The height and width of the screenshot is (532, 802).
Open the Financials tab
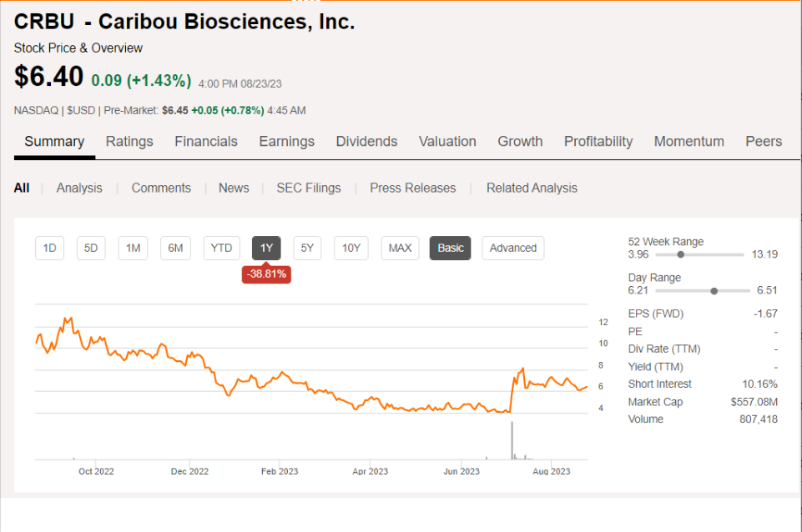tap(206, 142)
